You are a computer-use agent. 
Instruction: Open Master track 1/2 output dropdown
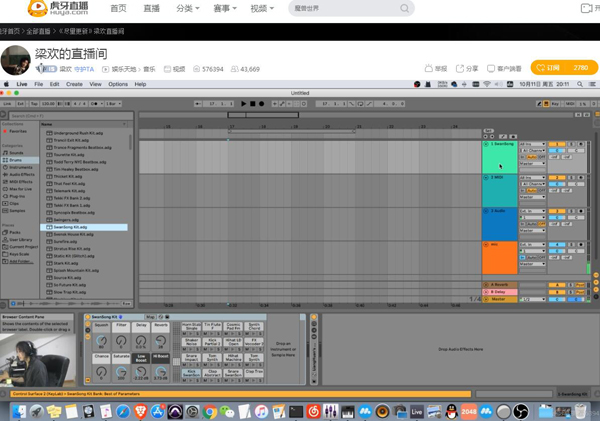tap(532, 299)
